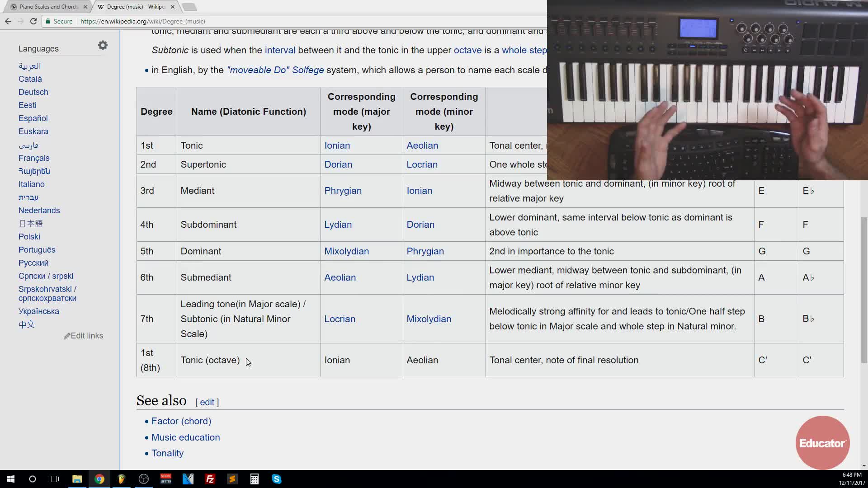Open the Calculator from the taskbar
Viewport: 868px width, 488px height.
(254, 479)
